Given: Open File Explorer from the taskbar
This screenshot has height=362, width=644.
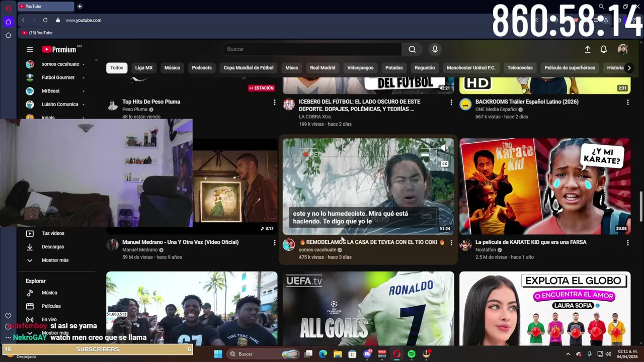Looking at the screenshot, I should 338,354.
